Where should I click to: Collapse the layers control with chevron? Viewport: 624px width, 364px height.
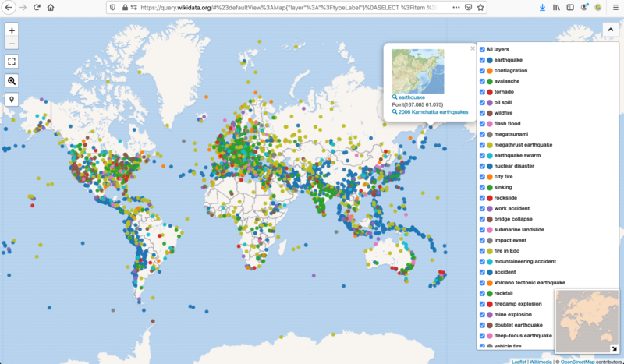tap(611, 30)
